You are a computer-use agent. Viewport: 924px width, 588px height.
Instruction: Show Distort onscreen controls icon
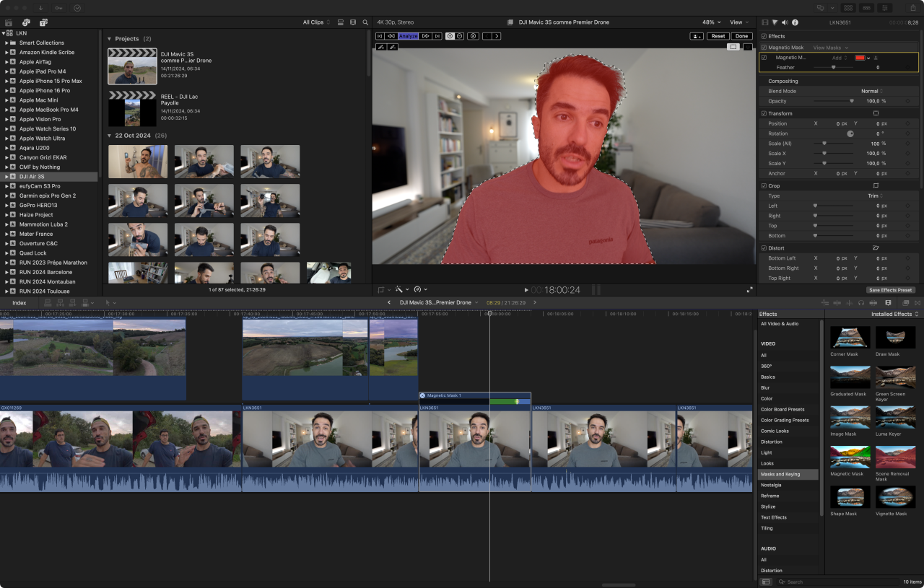point(876,248)
